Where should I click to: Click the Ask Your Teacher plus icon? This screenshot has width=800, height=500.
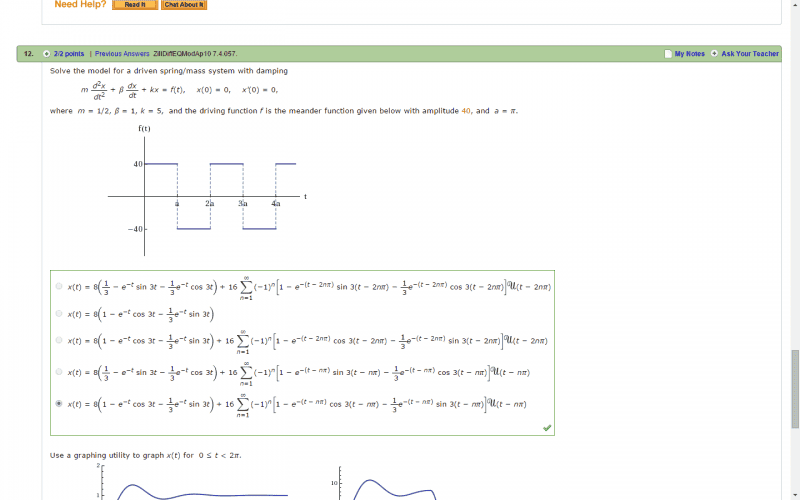click(x=714, y=53)
